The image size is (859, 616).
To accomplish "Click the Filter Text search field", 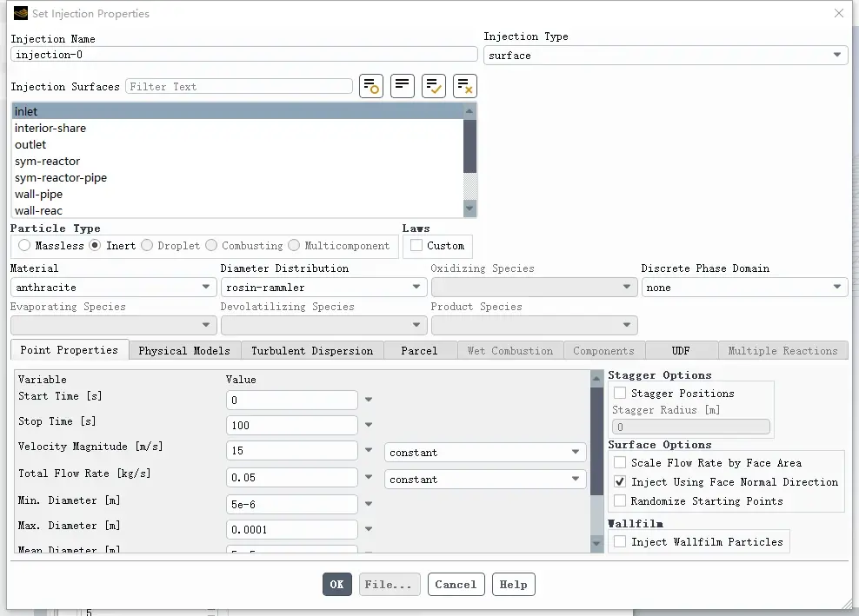I will (x=239, y=87).
